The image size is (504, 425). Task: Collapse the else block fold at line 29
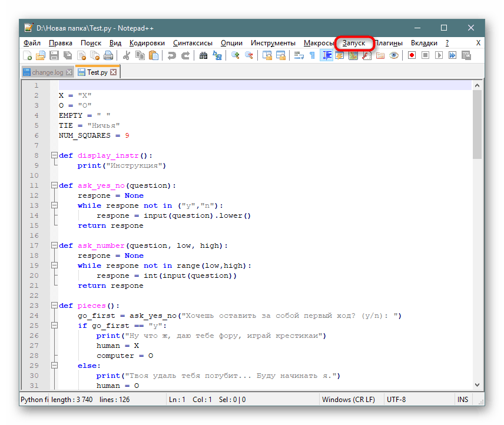point(55,366)
